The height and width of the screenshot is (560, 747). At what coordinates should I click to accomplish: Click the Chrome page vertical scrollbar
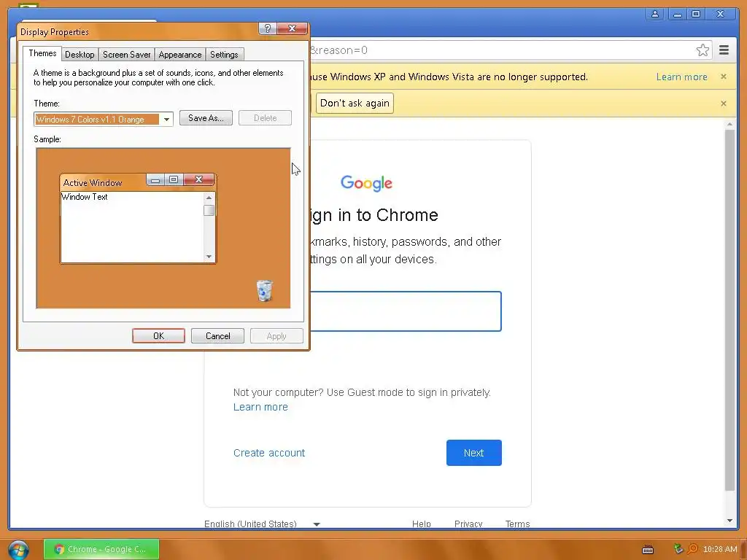pos(729,309)
